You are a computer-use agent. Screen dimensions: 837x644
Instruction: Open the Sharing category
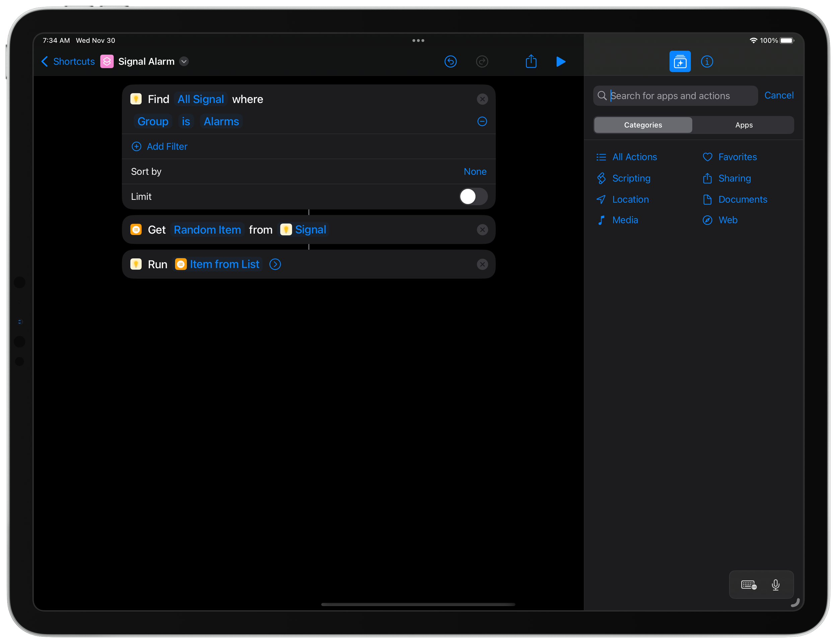tap(727, 178)
